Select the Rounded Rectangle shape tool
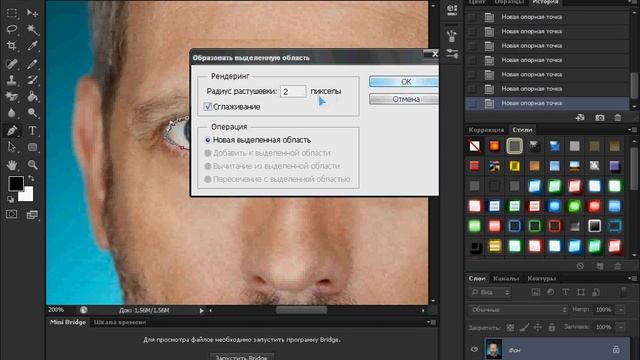 click(x=32, y=147)
